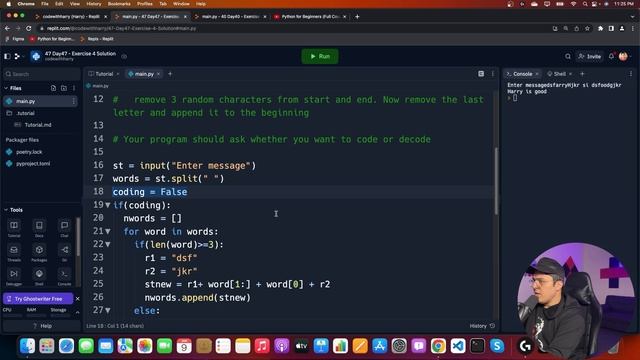Create a new file in Files panel

pos(53,88)
